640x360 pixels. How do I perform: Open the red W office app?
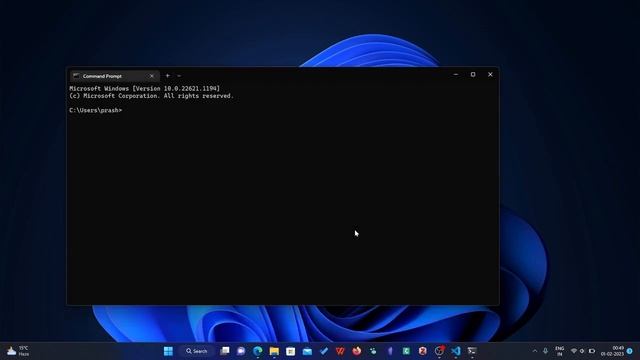tap(340, 351)
